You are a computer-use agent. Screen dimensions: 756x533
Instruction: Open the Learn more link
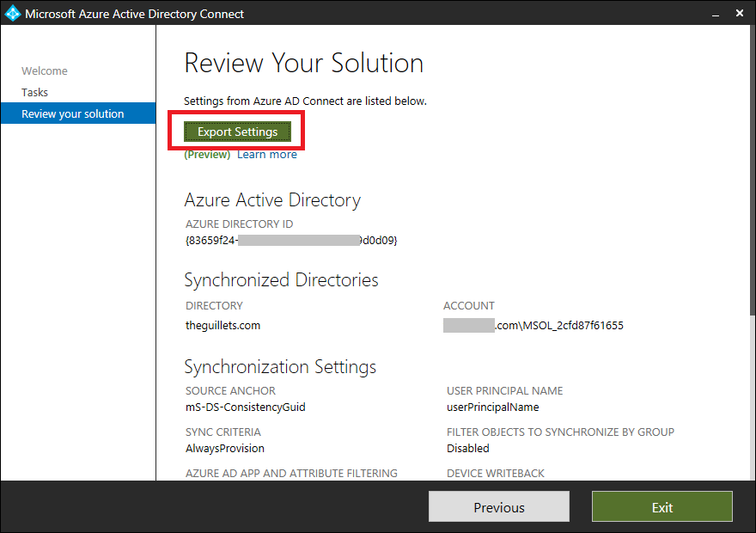click(267, 155)
